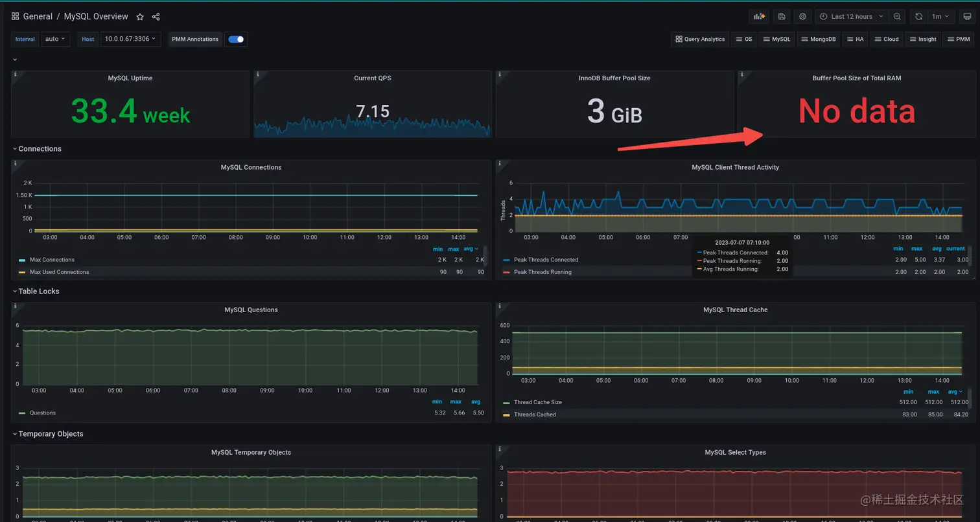Viewport: 980px width, 522px height.
Task: Open MySQL Select Types panel title menu
Action: click(x=735, y=452)
